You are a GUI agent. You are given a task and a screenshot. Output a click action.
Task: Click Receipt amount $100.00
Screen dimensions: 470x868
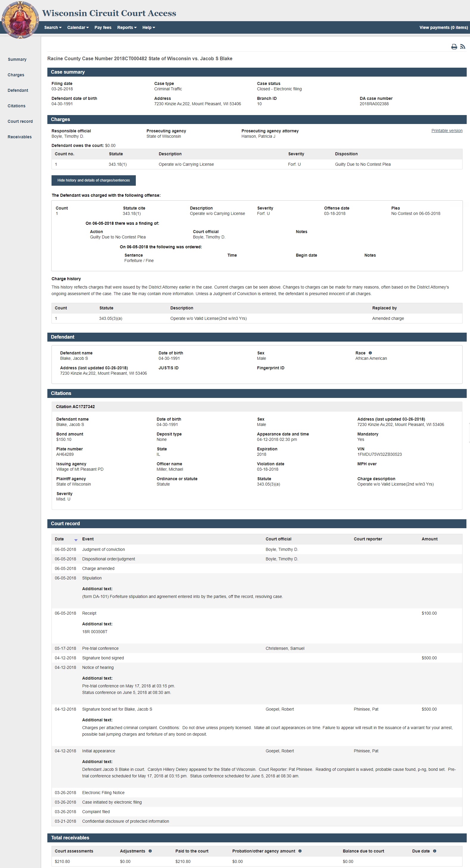click(x=429, y=613)
